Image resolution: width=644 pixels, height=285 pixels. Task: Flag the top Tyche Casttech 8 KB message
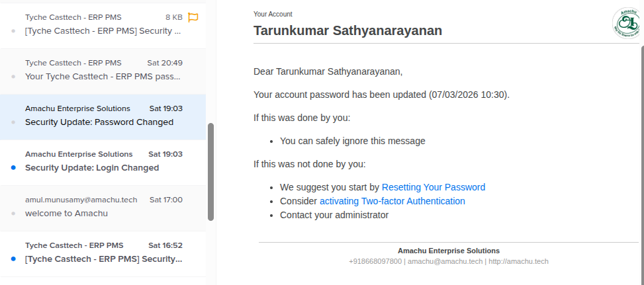pyautogui.click(x=193, y=17)
